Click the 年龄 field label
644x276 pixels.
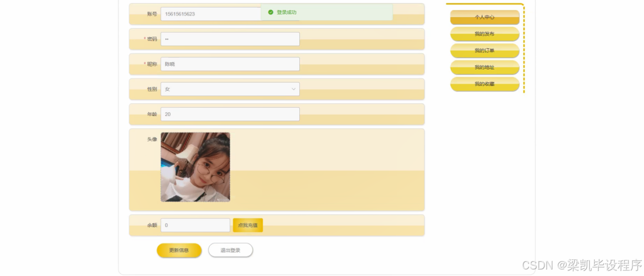tap(152, 114)
